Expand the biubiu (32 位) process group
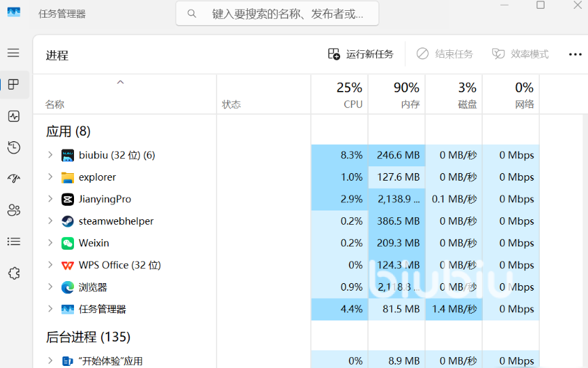Image resolution: width=588 pixels, height=368 pixels. [x=50, y=155]
